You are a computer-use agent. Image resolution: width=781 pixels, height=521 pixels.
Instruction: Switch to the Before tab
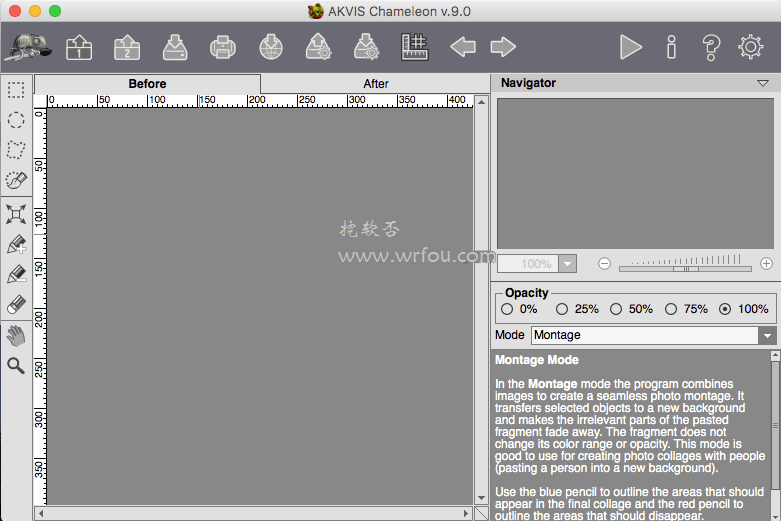click(147, 84)
